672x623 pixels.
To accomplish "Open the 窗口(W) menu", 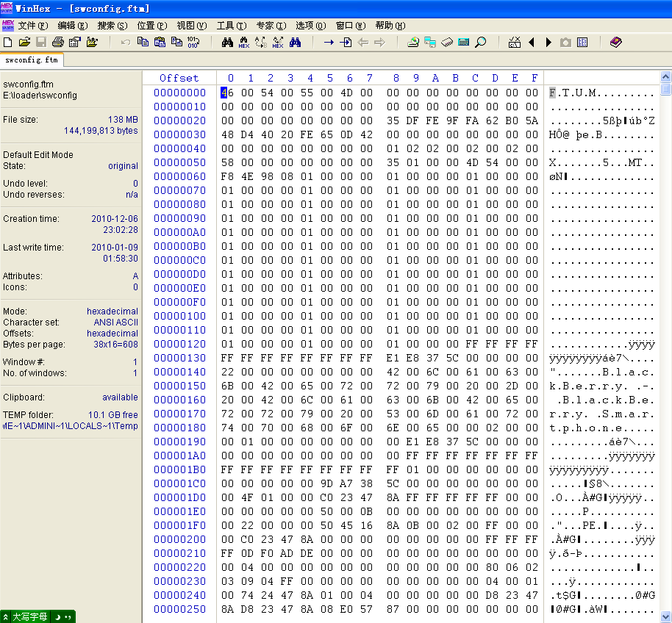I will (351, 26).
